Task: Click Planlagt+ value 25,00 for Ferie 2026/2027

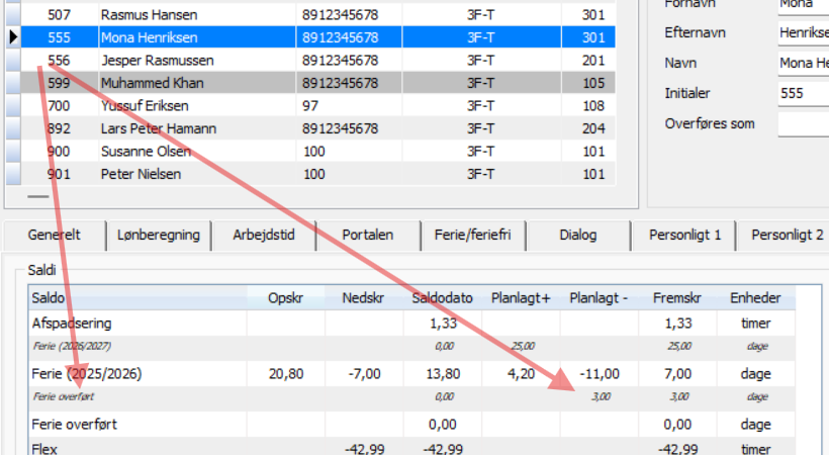Action: point(522,347)
